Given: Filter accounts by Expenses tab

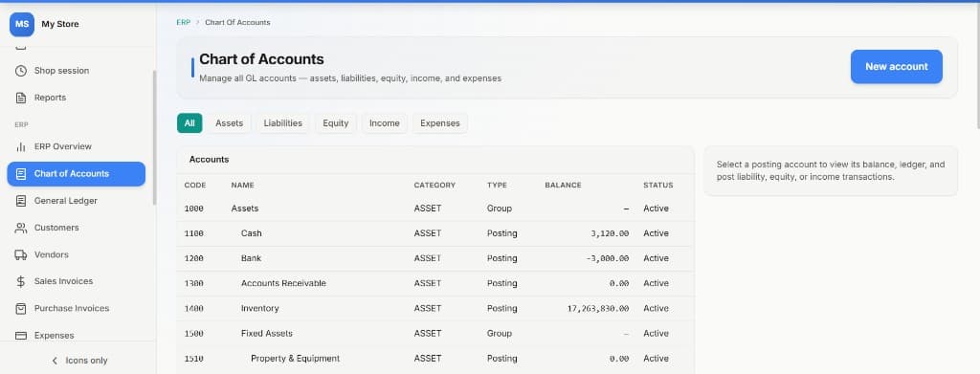Looking at the screenshot, I should tap(440, 123).
